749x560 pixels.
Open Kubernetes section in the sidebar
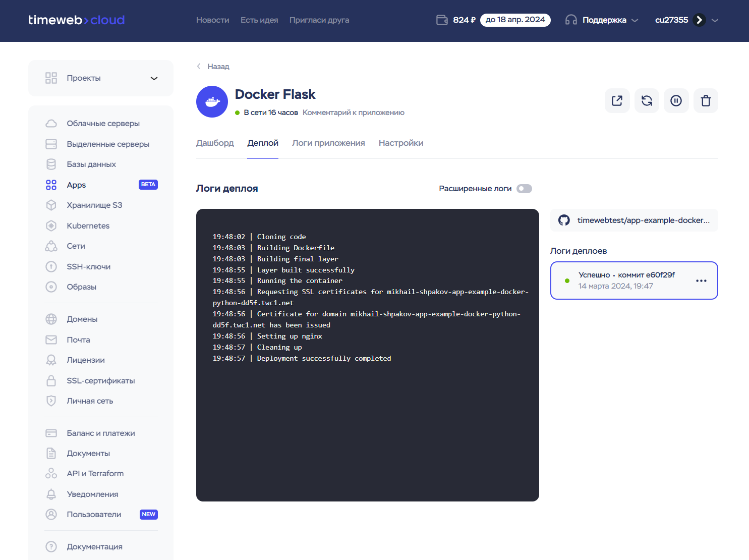[88, 226]
